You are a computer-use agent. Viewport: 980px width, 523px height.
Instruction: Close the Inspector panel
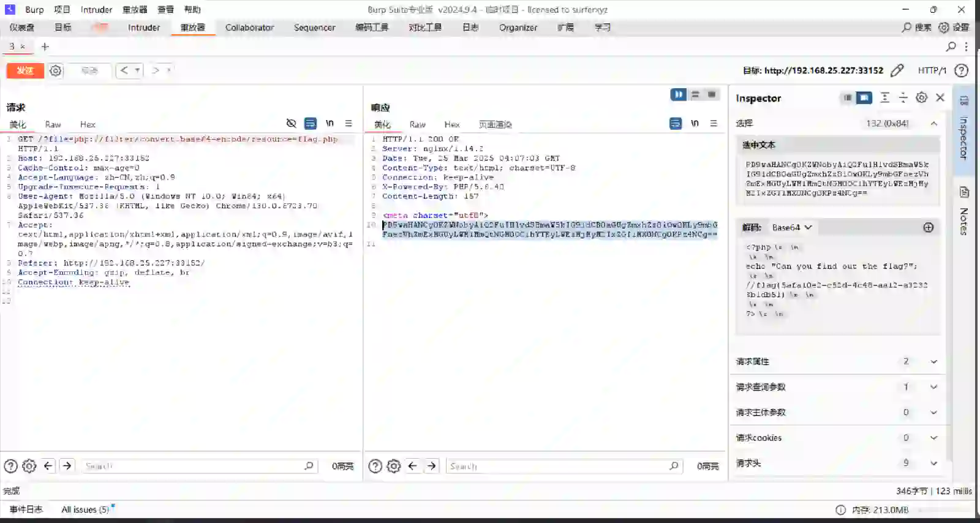point(940,97)
